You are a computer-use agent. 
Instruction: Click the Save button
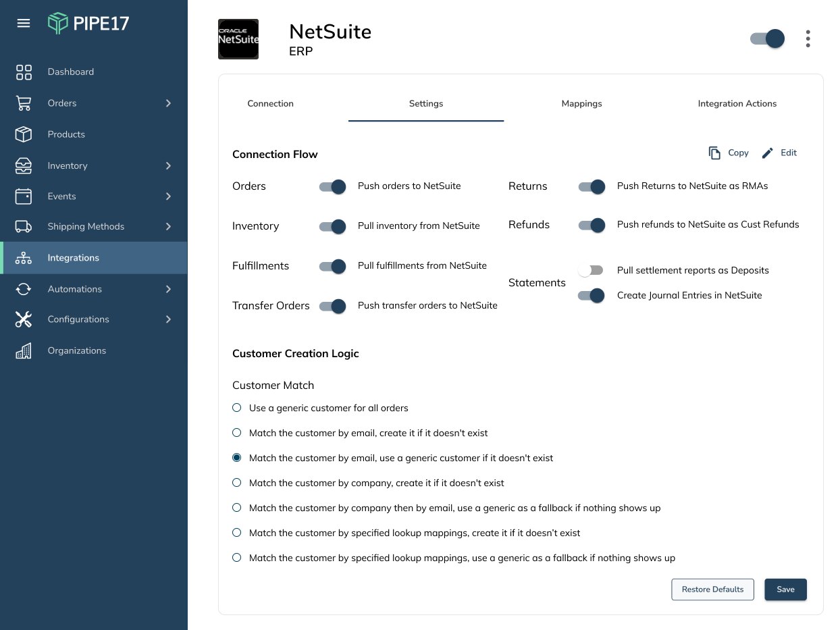(785, 589)
